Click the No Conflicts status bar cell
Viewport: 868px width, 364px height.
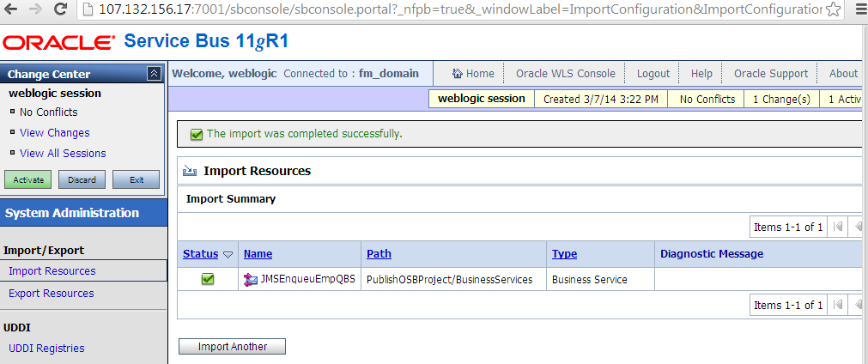tap(707, 99)
